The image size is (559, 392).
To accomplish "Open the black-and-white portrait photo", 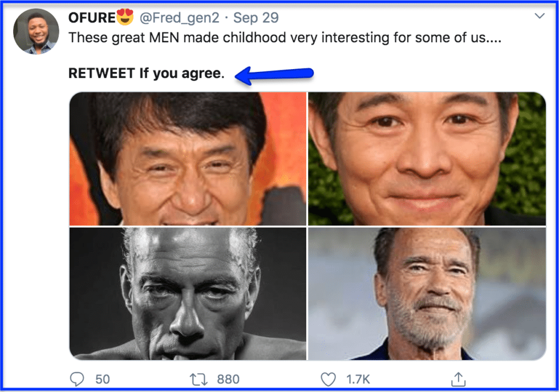I will [x=188, y=293].
